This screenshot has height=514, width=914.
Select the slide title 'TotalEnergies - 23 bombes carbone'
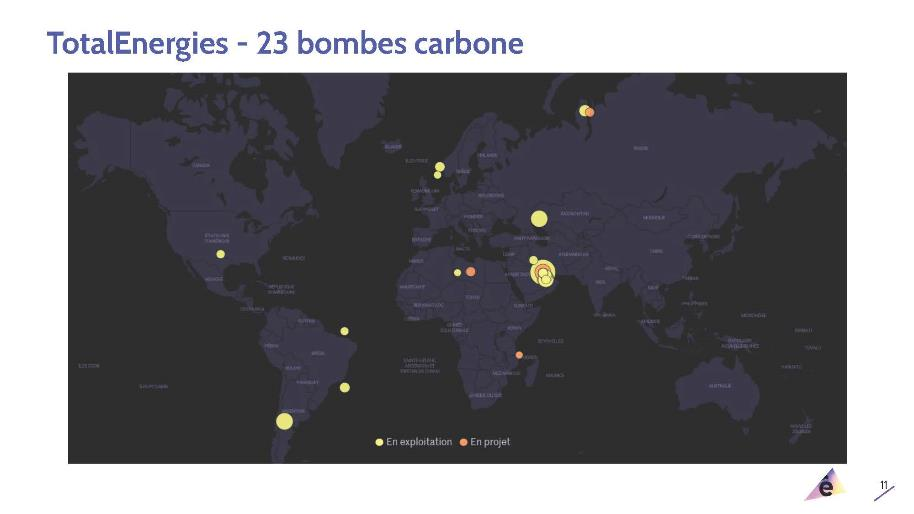click(x=285, y=44)
